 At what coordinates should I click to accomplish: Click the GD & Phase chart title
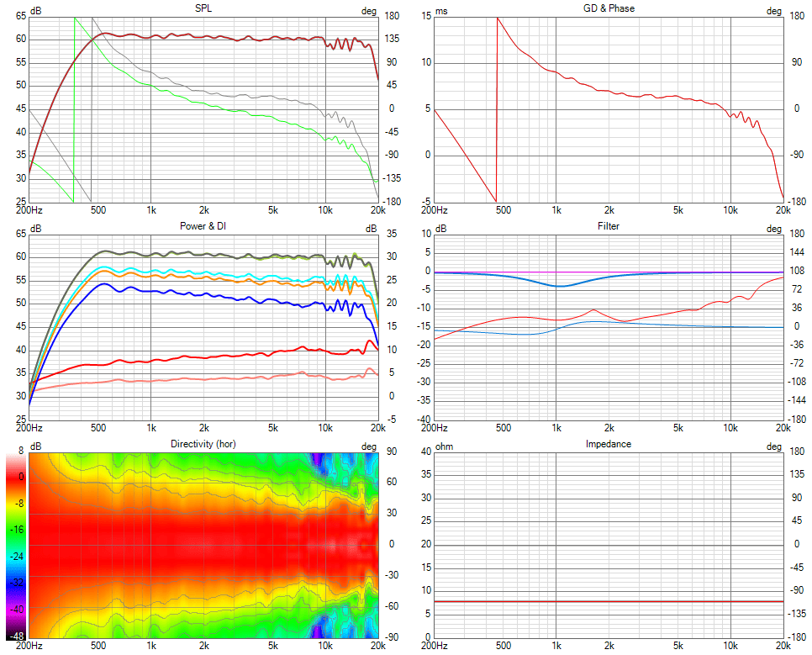(x=609, y=8)
